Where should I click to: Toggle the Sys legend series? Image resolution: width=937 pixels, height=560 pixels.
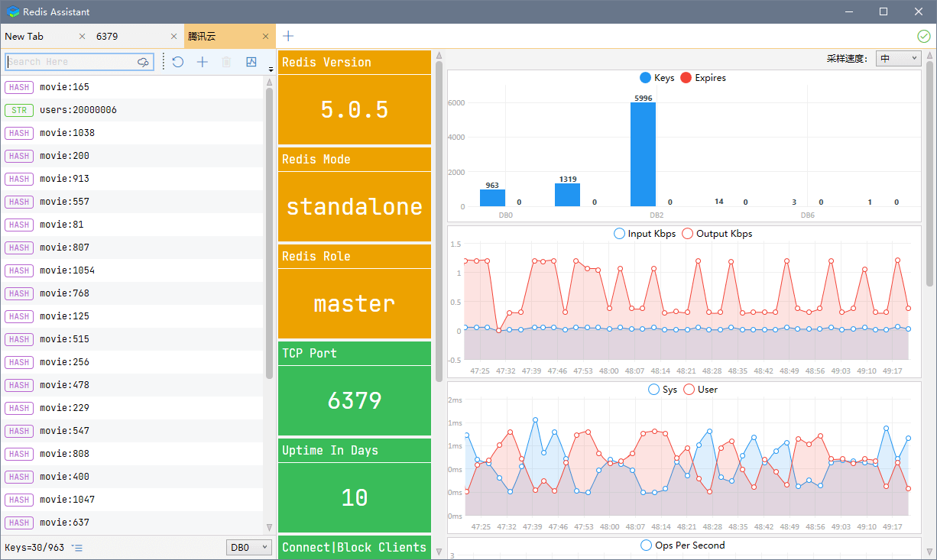point(663,390)
